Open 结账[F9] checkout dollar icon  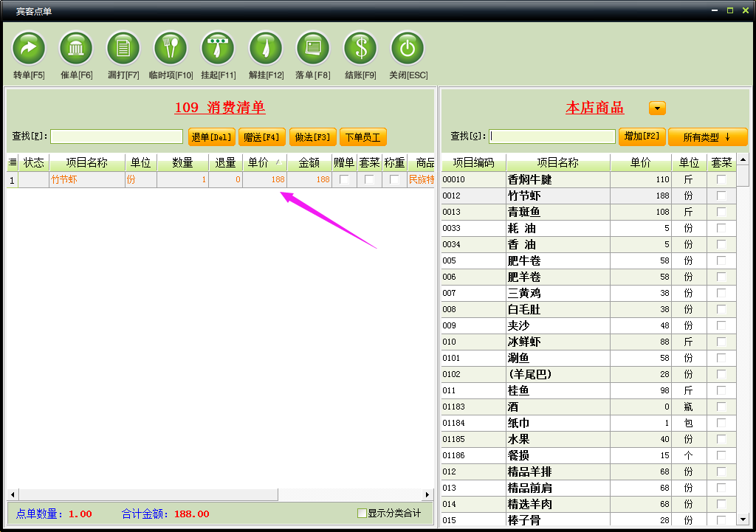click(x=360, y=48)
